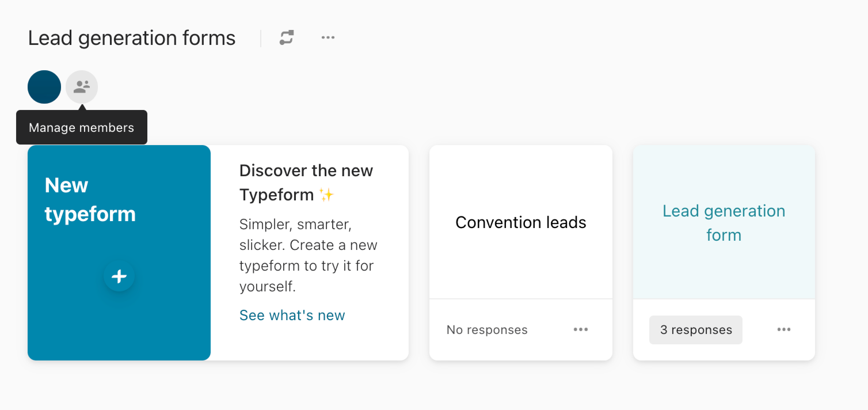Screen dimensions: 868x410
Task: Click the 3 responses button
Action: point(696,330)
